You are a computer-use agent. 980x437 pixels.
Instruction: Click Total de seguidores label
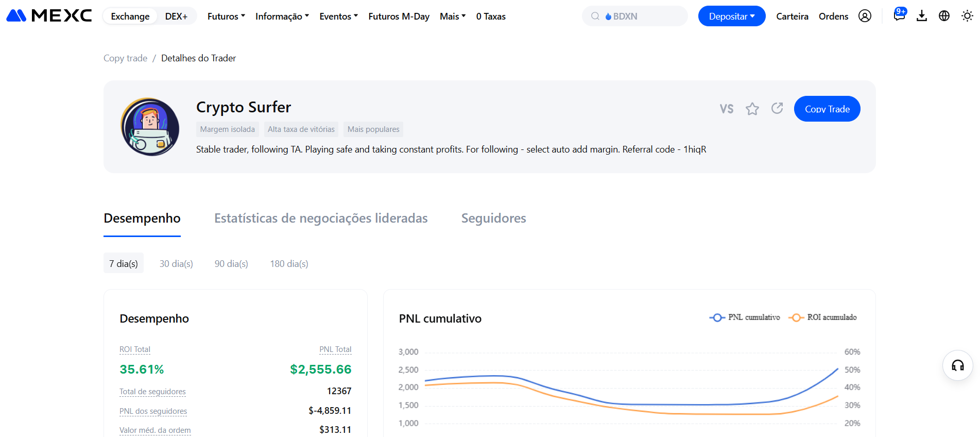tap(152, 392)
